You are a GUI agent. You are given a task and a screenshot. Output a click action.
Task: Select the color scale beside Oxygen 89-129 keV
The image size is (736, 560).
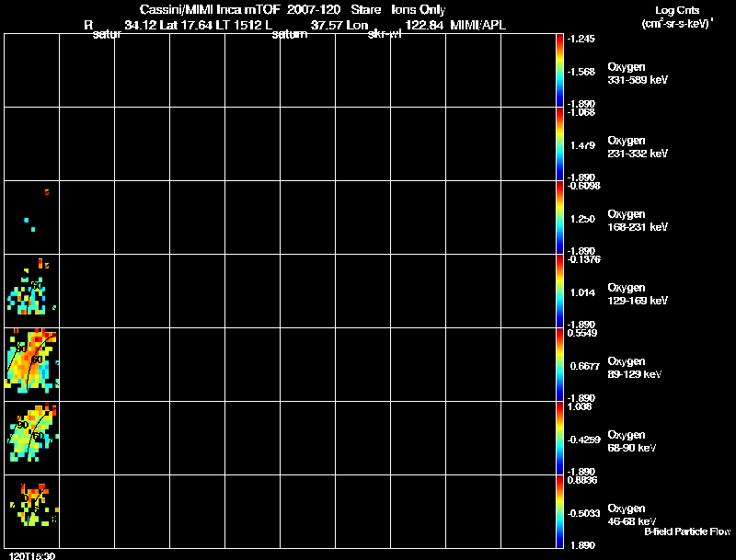[x=559, y=364]
